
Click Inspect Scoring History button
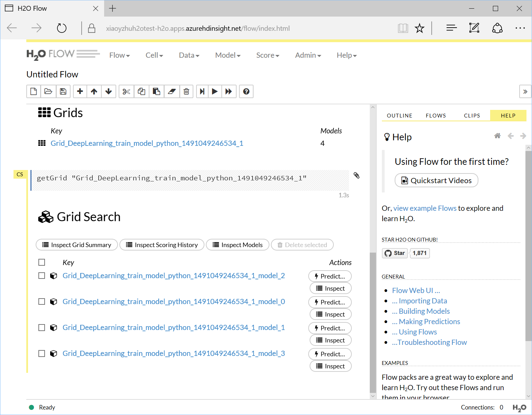(162, 245)
